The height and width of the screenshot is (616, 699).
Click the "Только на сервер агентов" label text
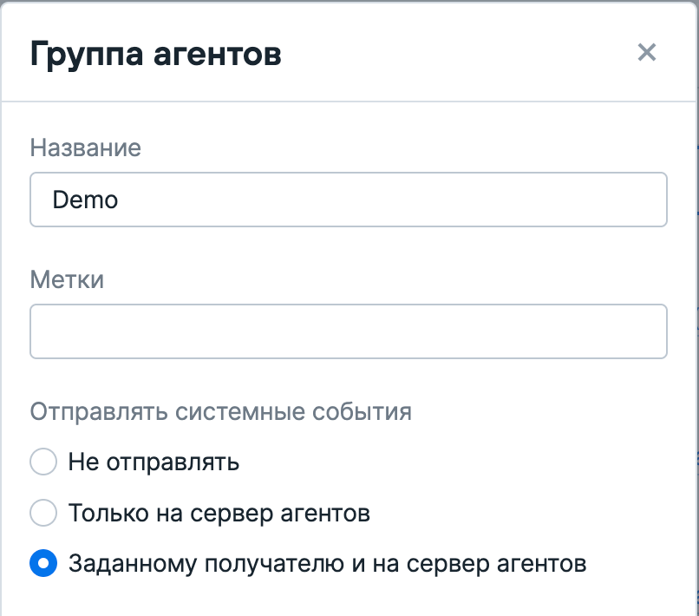(x=219, y=514)
